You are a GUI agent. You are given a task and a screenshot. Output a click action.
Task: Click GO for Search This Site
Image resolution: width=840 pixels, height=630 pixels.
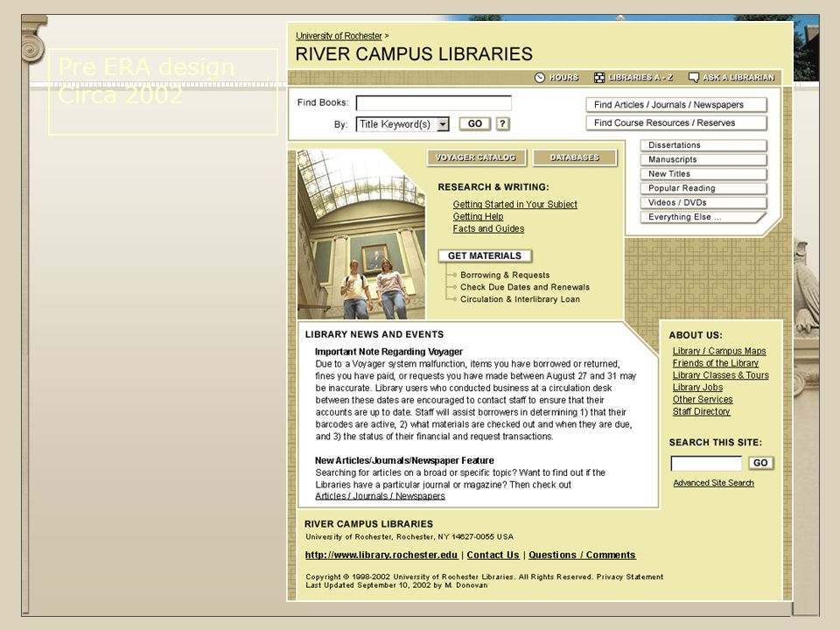(x=760, y=463)
